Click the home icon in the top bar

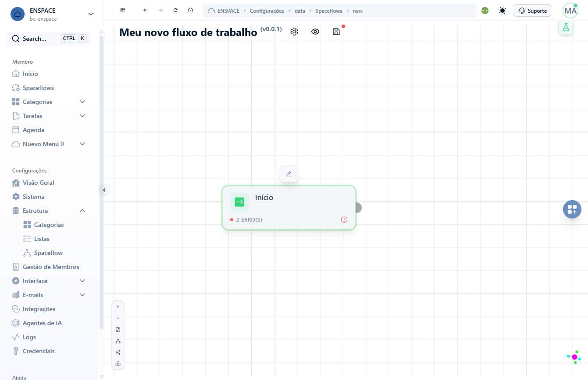pyautogui.click(x=190, y=10)
